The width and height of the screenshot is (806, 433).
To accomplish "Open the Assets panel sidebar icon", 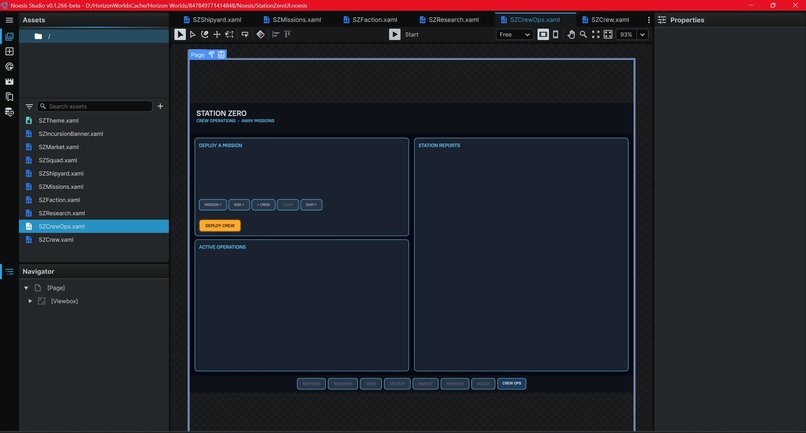I will (9, 37).
